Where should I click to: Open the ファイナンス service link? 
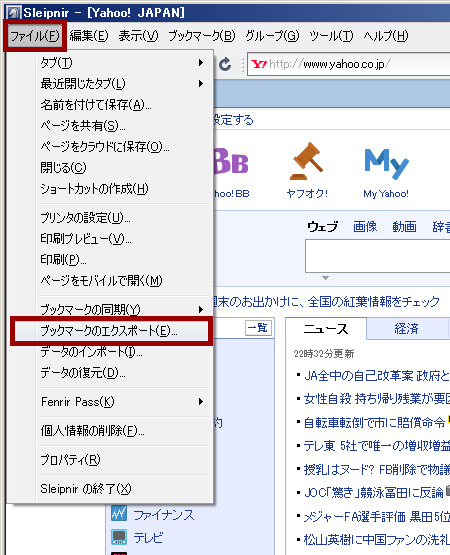164,515
